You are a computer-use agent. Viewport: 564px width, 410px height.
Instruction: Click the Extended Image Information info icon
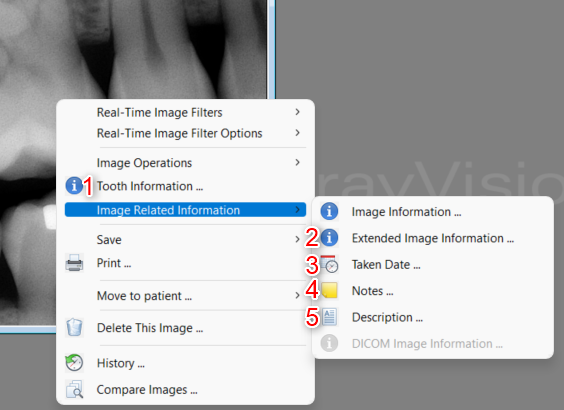click(x=329, y=237)
